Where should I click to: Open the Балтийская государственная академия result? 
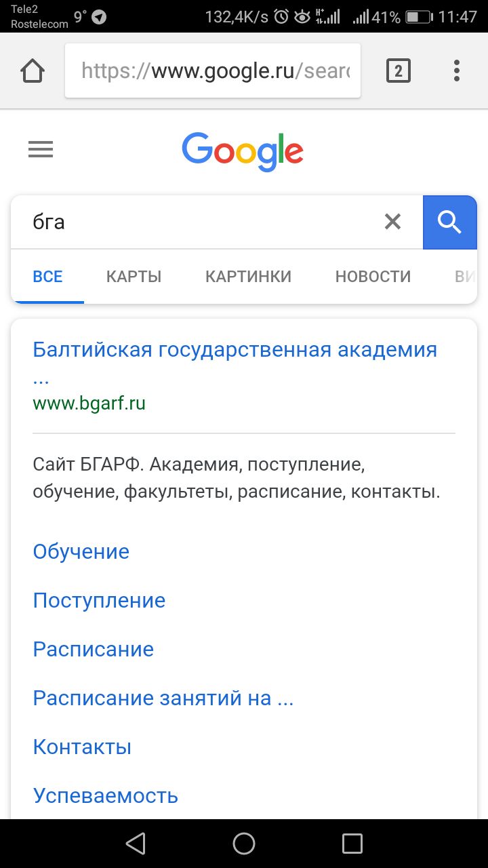[235, 351]
